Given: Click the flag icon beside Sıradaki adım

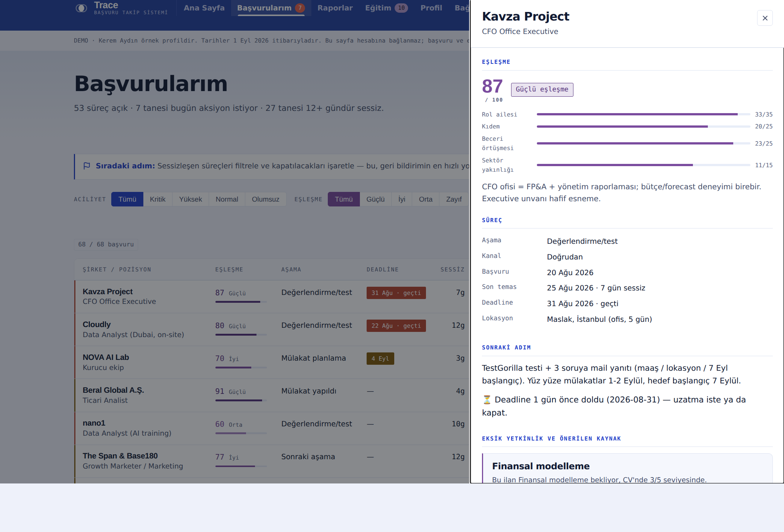Looking at the screenshot, I should click(x=87, y=166).
